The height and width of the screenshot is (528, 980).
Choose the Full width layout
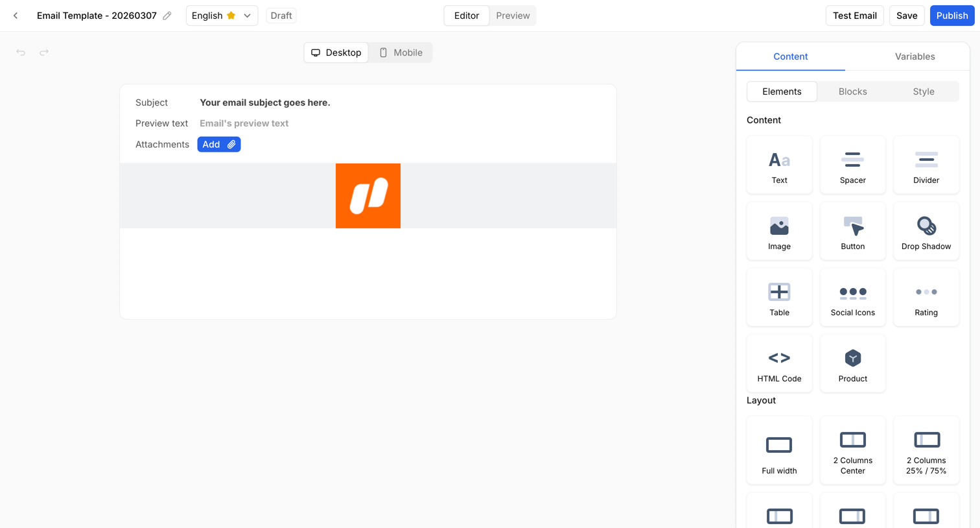click(x=779, y=451)
